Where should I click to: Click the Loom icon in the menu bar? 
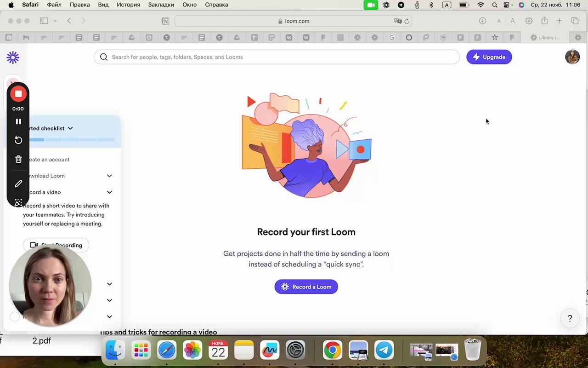[x=386, y=5]
